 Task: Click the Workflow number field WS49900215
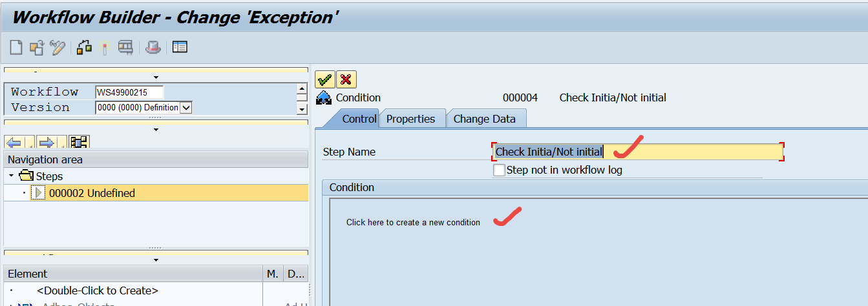coord(129,92)
